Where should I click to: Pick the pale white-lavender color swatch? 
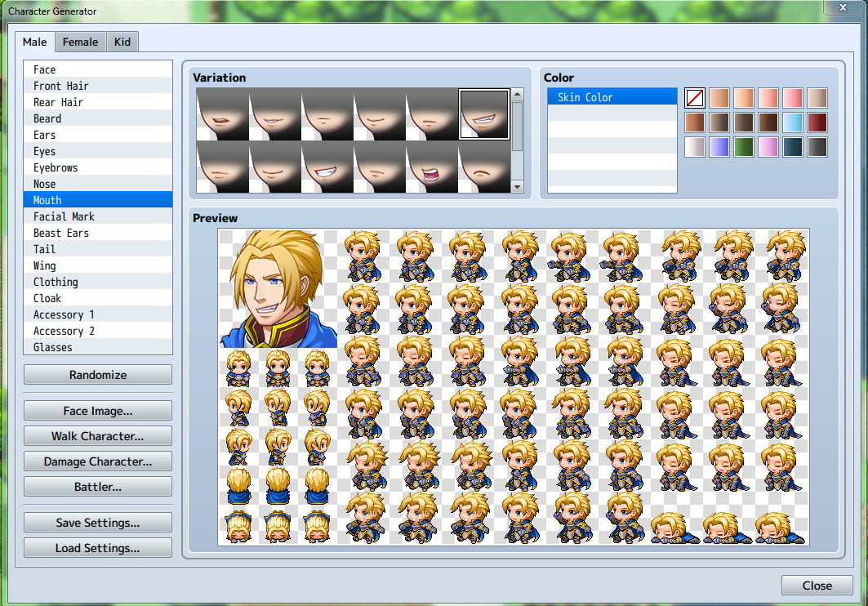(695, 147)
